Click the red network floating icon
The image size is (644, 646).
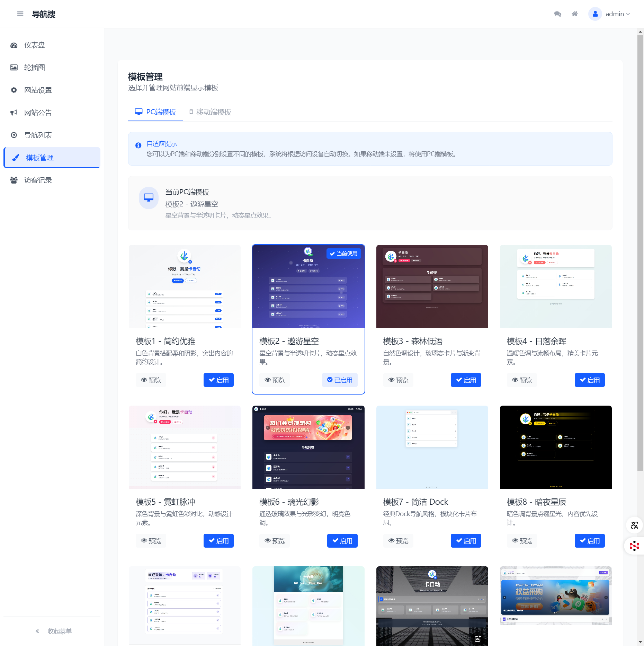(x=634, y=546)
